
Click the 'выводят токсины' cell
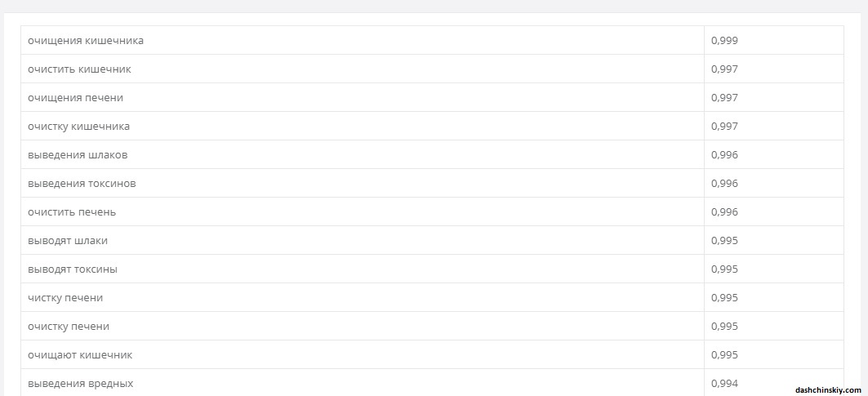pos(73,269)
